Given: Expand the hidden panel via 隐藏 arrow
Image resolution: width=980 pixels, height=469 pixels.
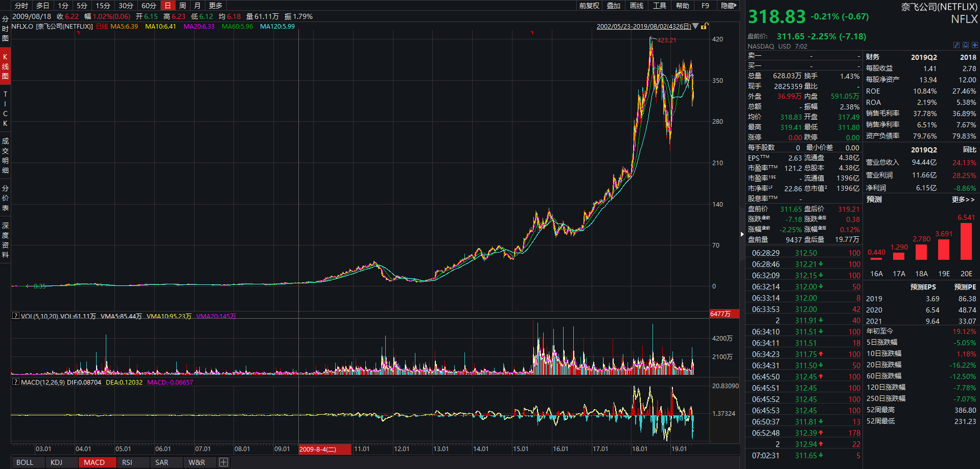Looking at the screenshot, I should point(729,6).
